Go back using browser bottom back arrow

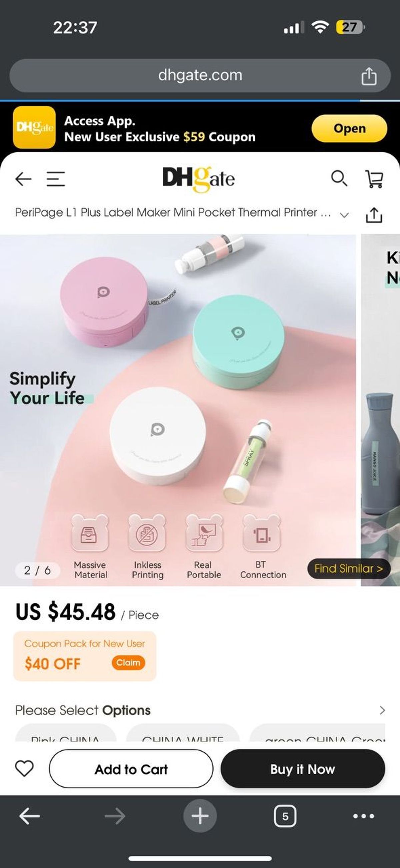coord(30,816)
